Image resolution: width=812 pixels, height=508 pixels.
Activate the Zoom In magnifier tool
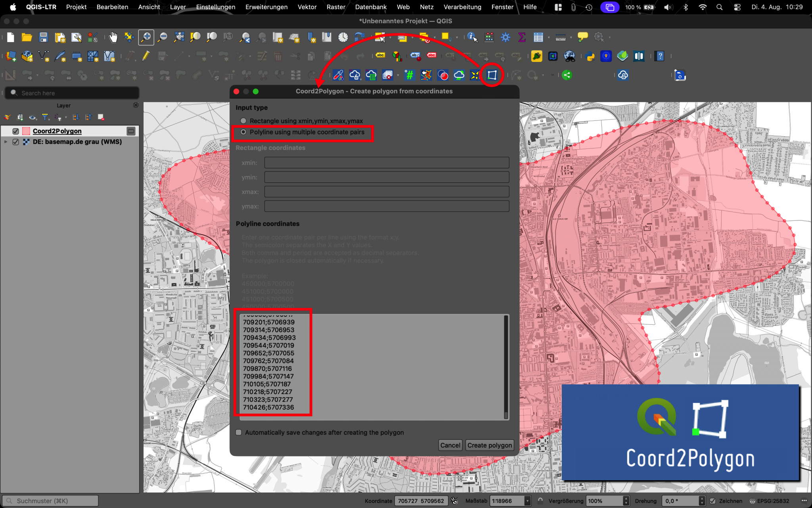146,37
